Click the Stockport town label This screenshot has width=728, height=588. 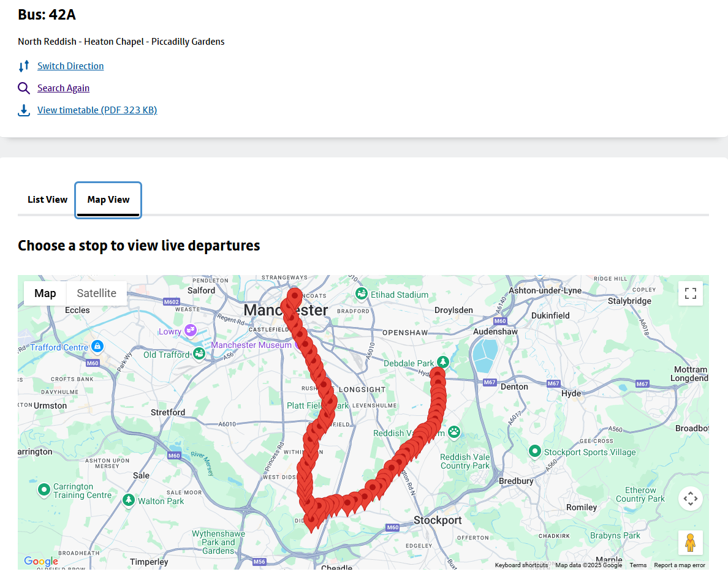pyautogui.click(x=438, y=520)
